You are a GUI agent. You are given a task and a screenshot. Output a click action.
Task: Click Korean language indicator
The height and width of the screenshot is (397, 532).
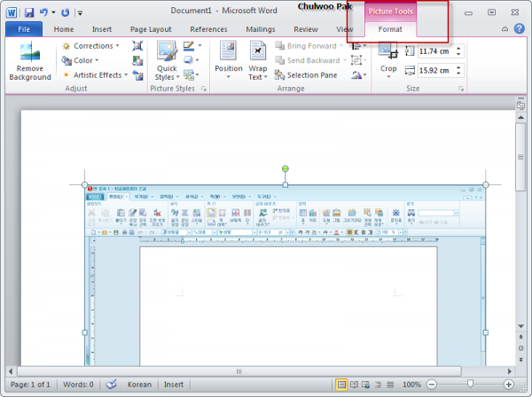tap(139, 385)
